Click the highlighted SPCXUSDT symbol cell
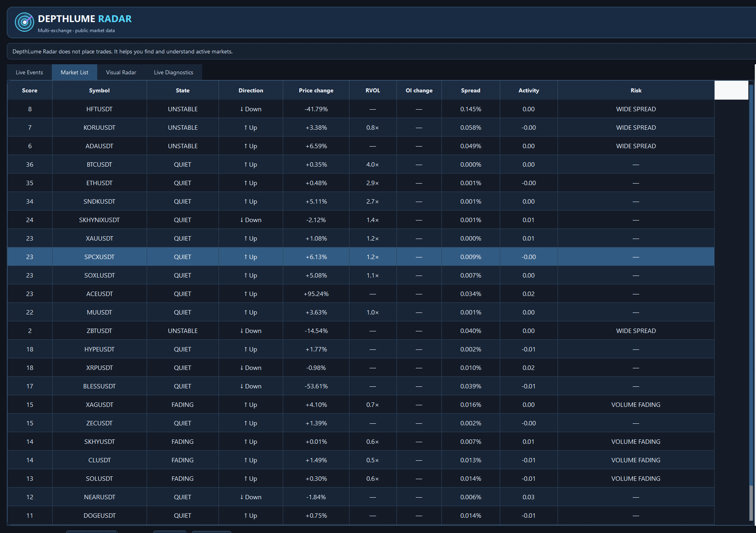 (99, 257)
